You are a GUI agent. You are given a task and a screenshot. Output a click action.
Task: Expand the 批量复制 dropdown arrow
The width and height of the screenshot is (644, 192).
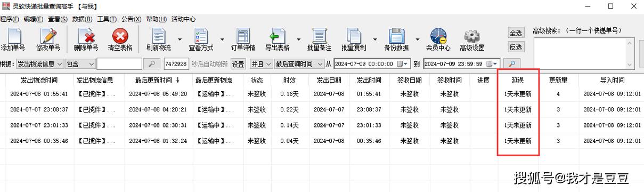(x=375, y=39)
